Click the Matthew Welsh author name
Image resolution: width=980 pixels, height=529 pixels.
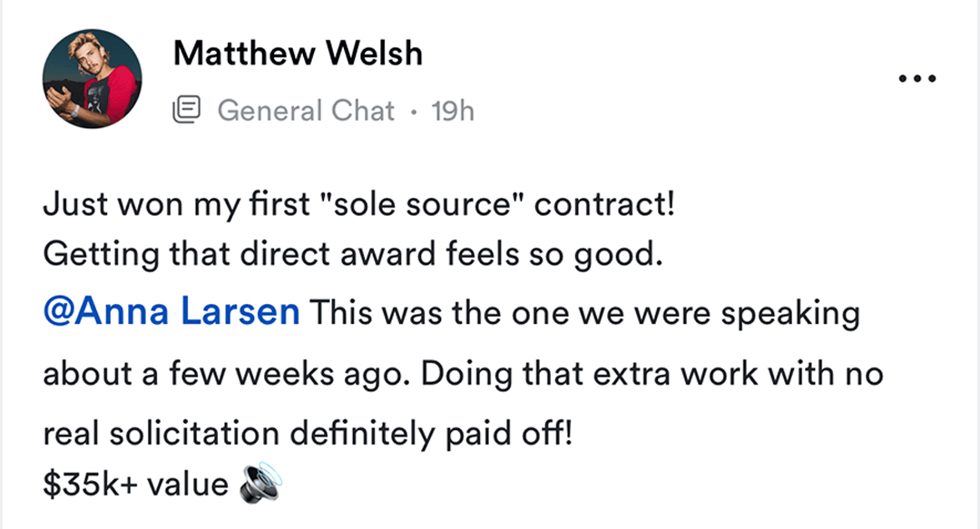coord(298,54)
